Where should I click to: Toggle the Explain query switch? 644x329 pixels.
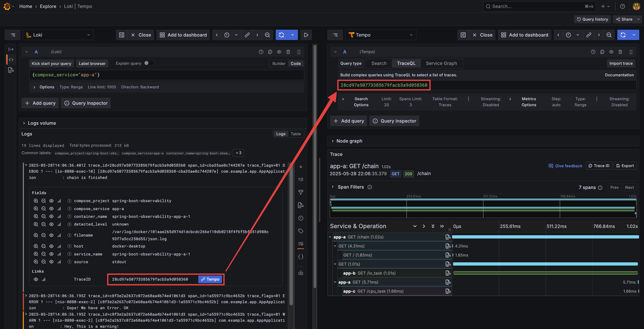pos(149,63)
